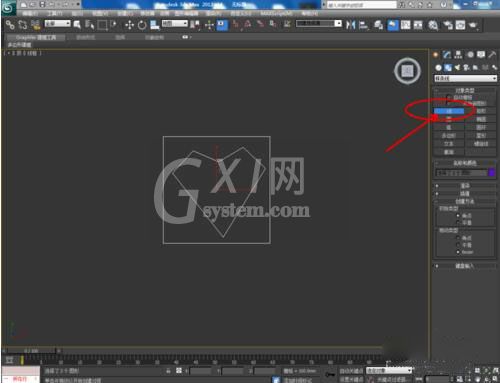Image resolution: width=500 pixels, height=383 pixels.
Task: Open the Curve Editor icon
Action: (405, 25)
